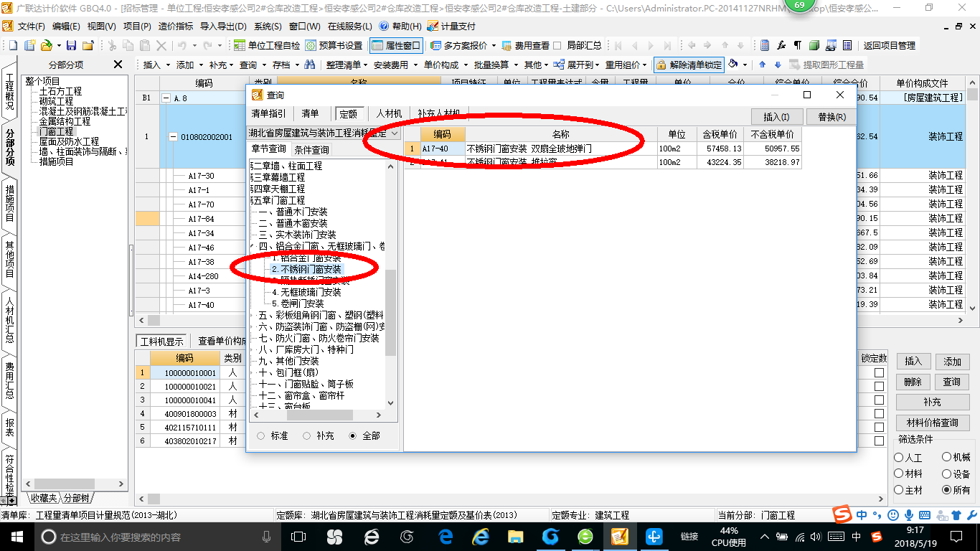980x551 pixels.
Task: Select the 材料 filter radio button
Action: click(899, 474)
